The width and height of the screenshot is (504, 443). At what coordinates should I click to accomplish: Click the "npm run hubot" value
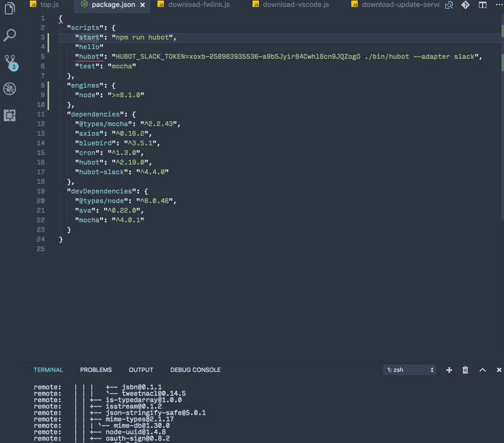(142, 37)
